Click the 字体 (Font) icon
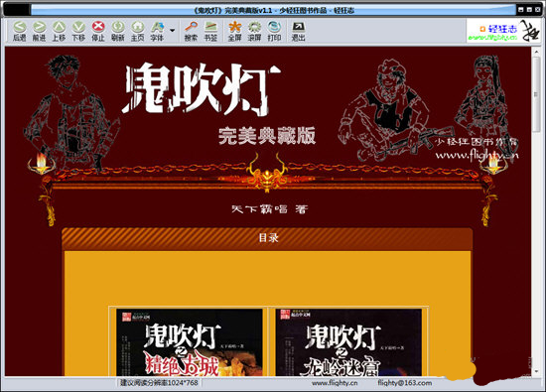 [x=158, y=31]
